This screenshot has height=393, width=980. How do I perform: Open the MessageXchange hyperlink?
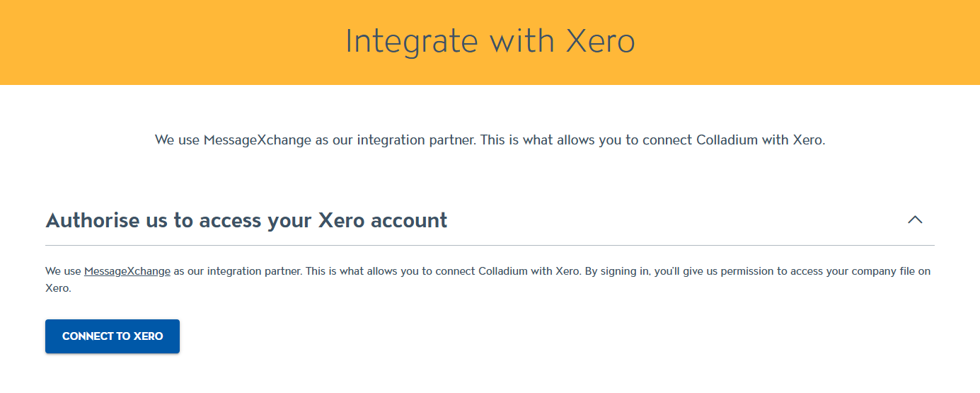tap(127, 271)
